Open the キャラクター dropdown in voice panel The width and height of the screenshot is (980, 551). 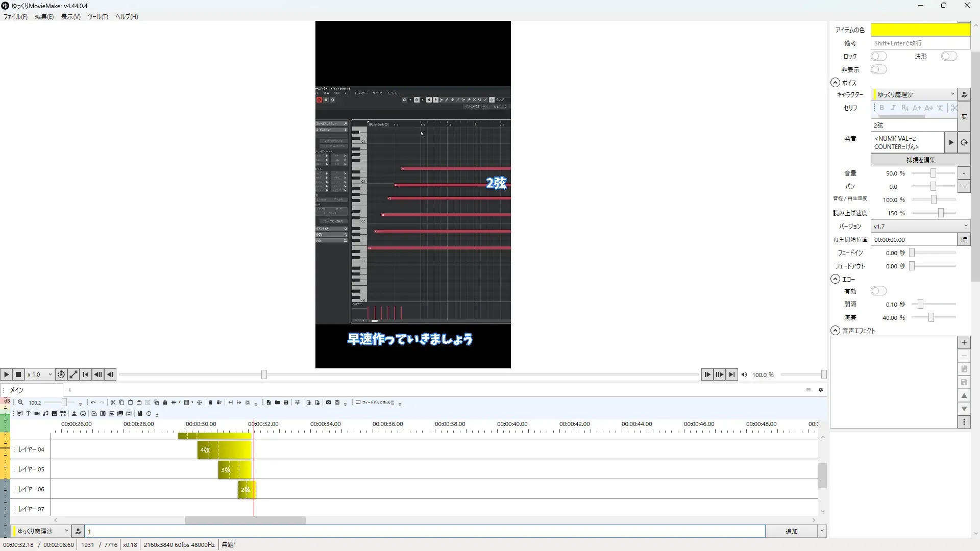(914, 94)
